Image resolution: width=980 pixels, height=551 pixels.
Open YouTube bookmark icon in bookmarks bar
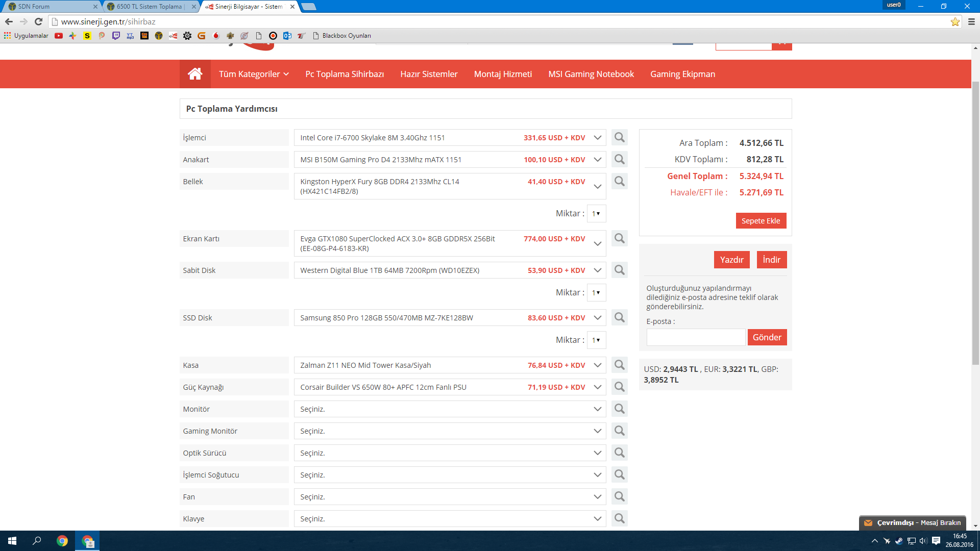[59, 36]
